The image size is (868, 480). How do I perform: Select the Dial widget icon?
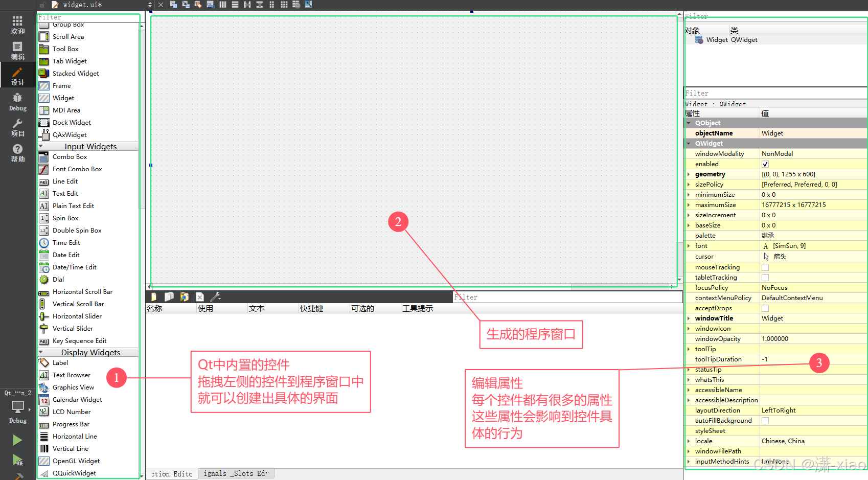44,280
